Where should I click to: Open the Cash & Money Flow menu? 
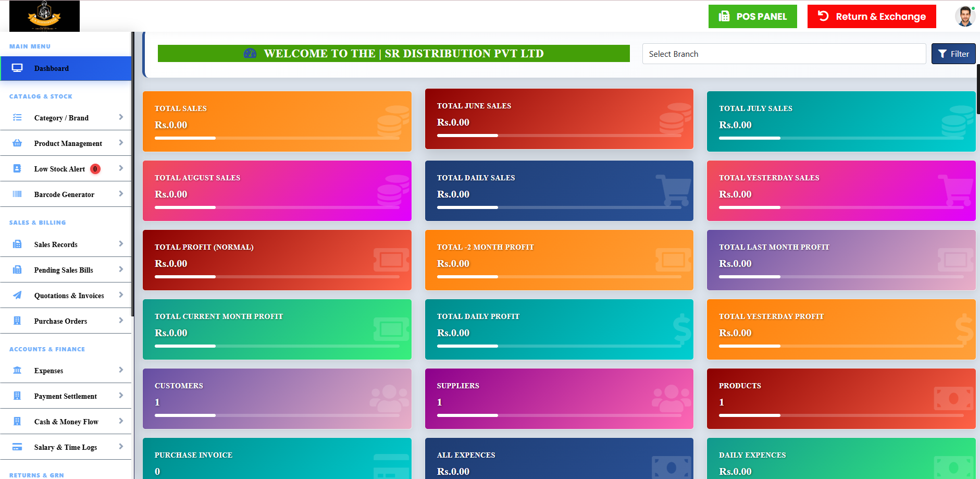pyautogui.click(x=66, y=422)
